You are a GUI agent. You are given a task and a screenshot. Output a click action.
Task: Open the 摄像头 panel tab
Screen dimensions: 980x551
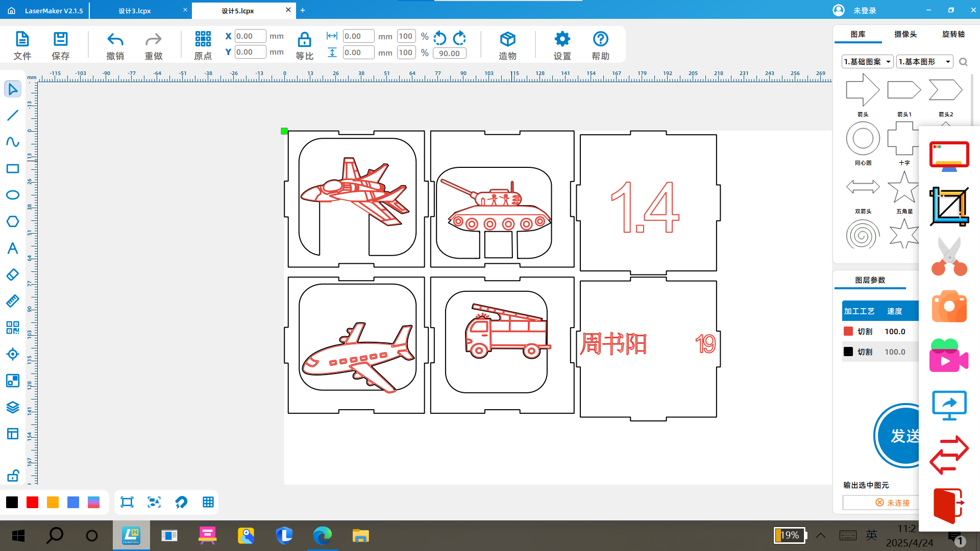tap(905, 34)
